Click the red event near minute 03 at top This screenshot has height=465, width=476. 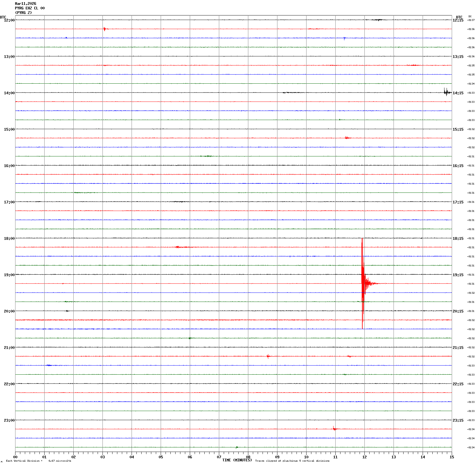pos(104,29)
